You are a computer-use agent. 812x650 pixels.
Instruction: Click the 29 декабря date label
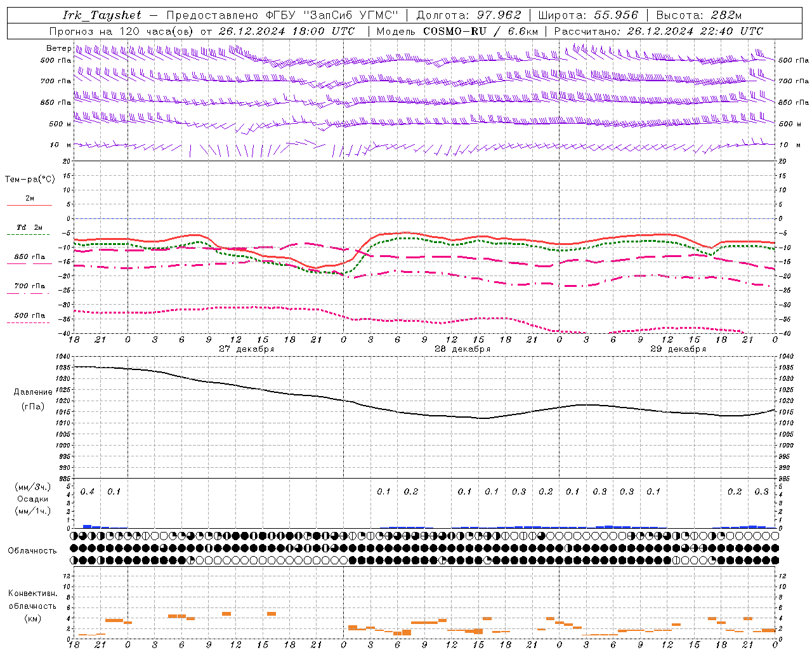678,349
